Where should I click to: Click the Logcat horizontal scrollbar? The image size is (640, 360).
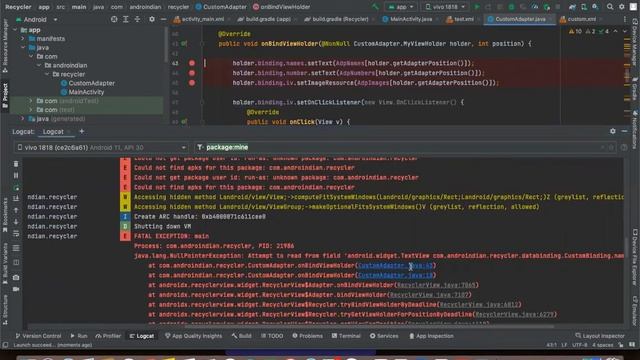369,326
